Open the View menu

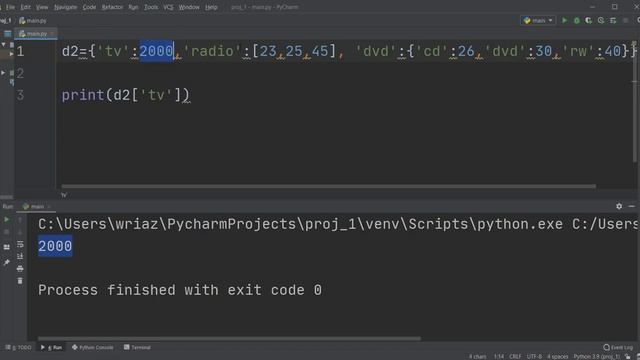[x=42, y=7]
